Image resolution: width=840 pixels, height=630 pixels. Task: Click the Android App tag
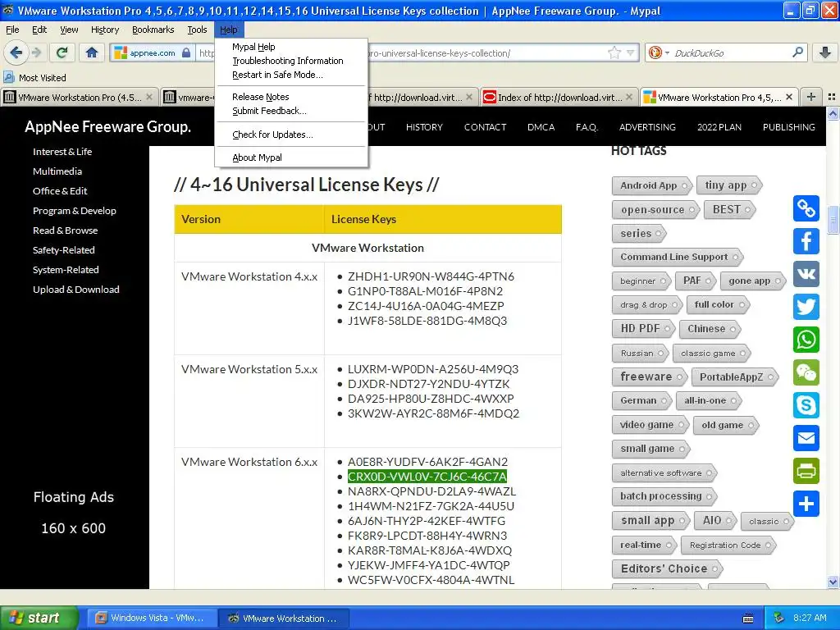(651, 185)
